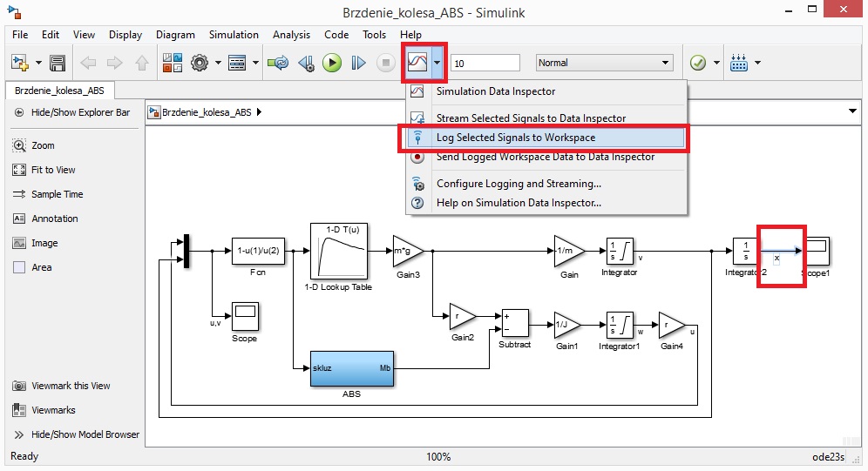Click the ode23s solver status text

(829, 456)
